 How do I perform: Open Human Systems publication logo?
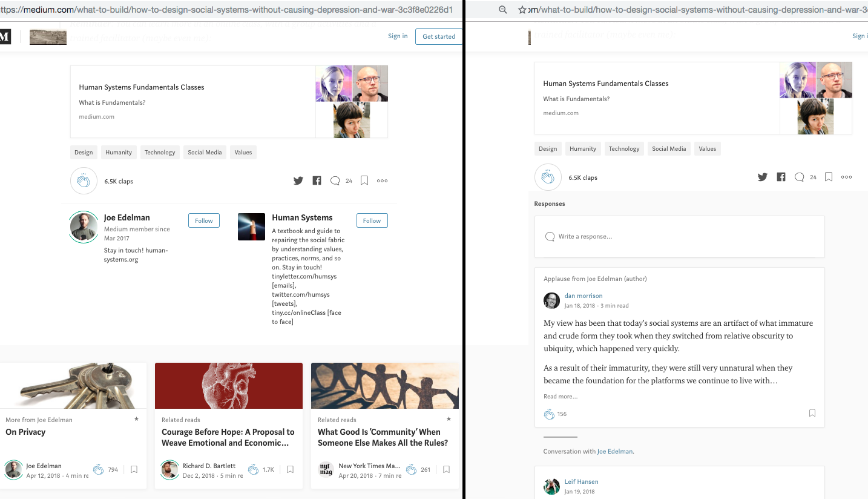click(251, 226)
